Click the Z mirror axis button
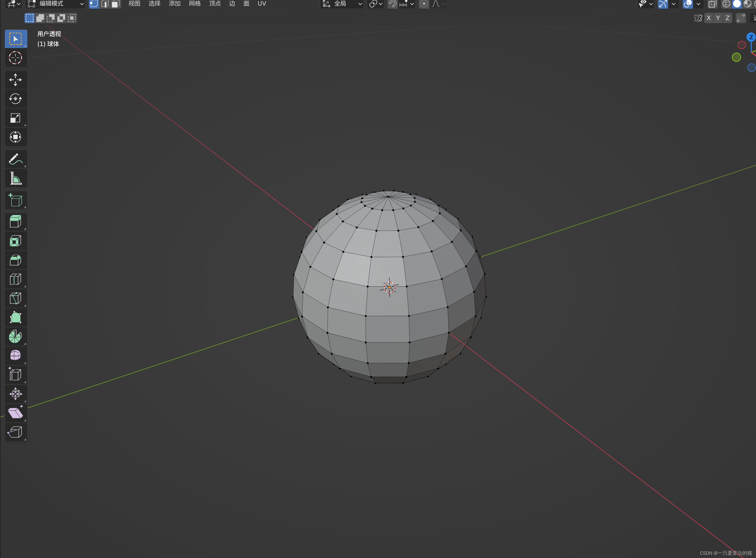Image resolution: width=756 pixels, height=558 pixels. tap(728, 18)
